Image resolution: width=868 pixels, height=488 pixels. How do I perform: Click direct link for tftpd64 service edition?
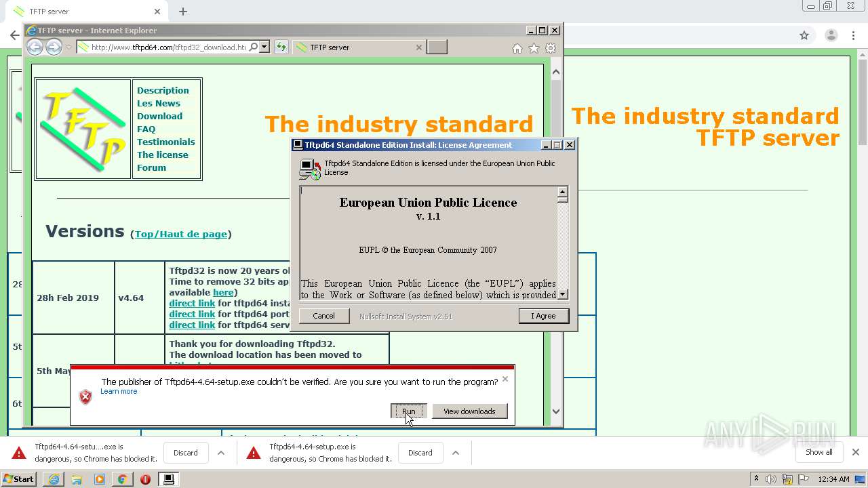192,325
